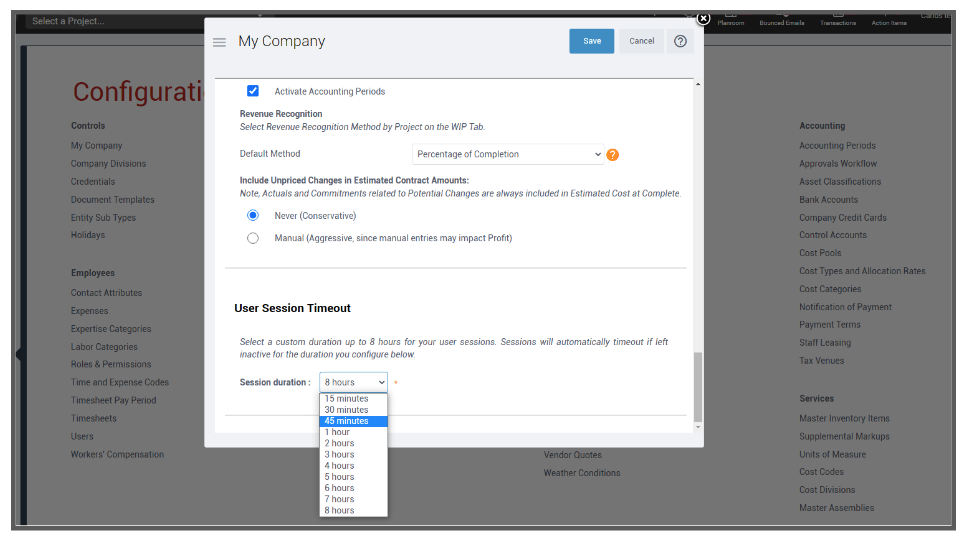Open Bounced Emails in the top bar
963x541 pixels.
tap(781, 18)
